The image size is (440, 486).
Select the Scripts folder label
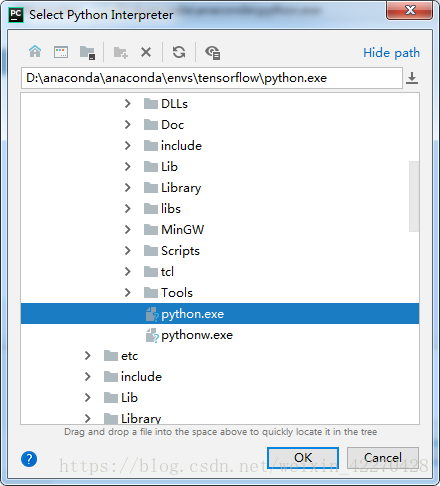point(180,251)
